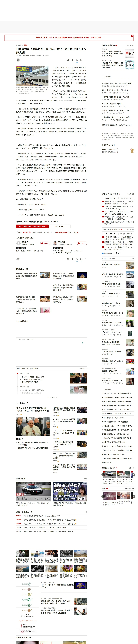Click bottom Hatena B! bookmark icon
This screenshot has height=644, width=138.
point(81,259)
